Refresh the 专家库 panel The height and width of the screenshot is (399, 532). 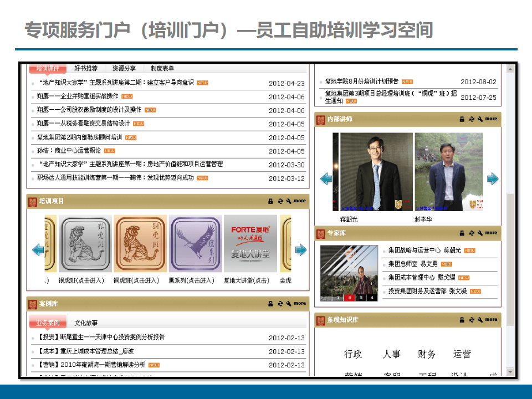coord(472,233)
